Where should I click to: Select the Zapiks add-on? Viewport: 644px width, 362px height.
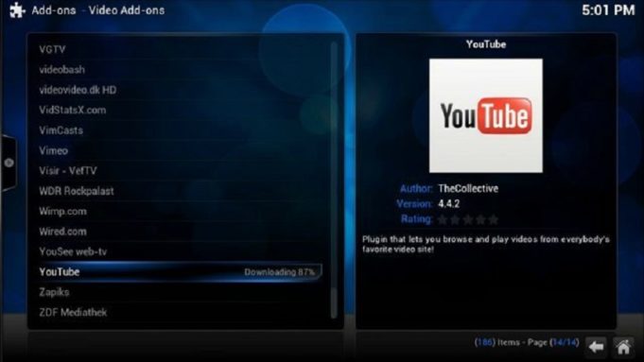click(181, 292)
